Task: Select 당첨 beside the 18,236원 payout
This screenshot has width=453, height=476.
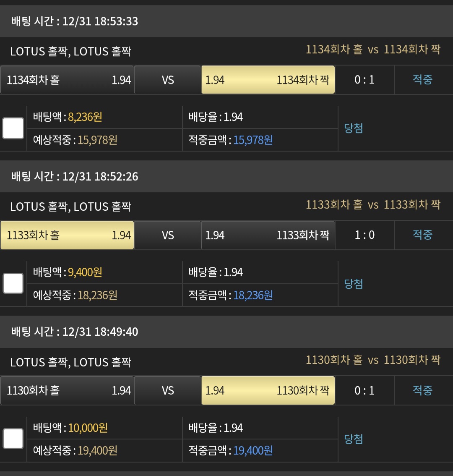Action: [354, 284]
